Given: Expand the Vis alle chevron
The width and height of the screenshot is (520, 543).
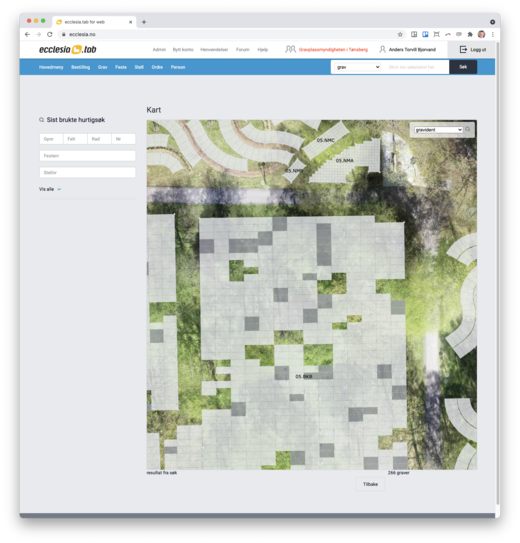Looking at the screenshot, I should coord(59,189).
